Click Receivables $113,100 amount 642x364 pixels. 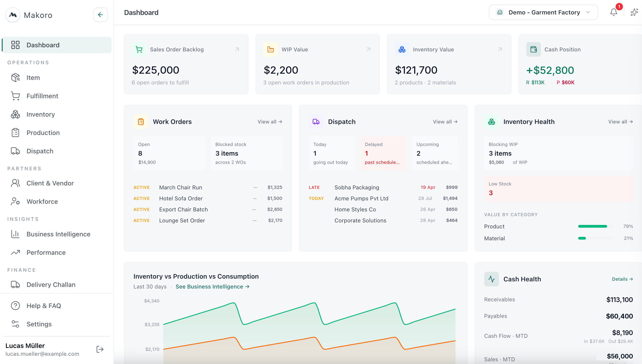619,300
